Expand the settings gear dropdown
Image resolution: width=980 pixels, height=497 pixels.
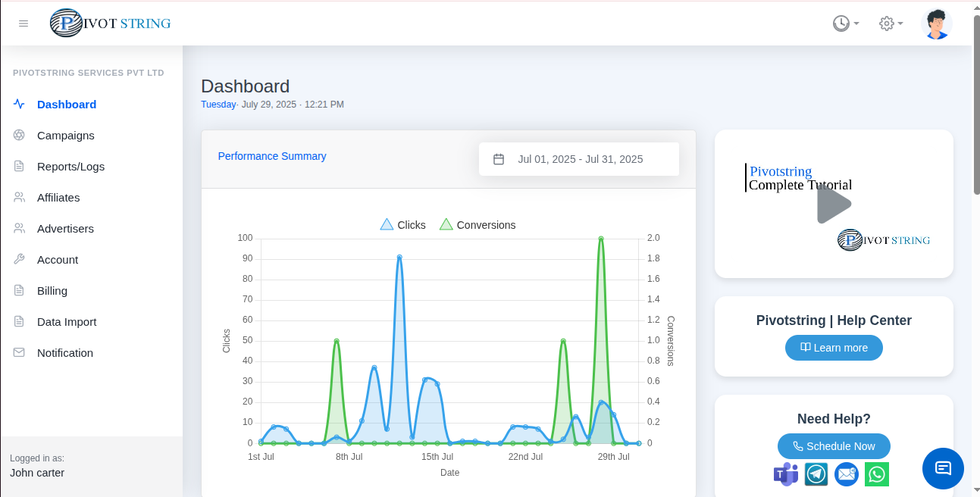[x=891, y=23]
